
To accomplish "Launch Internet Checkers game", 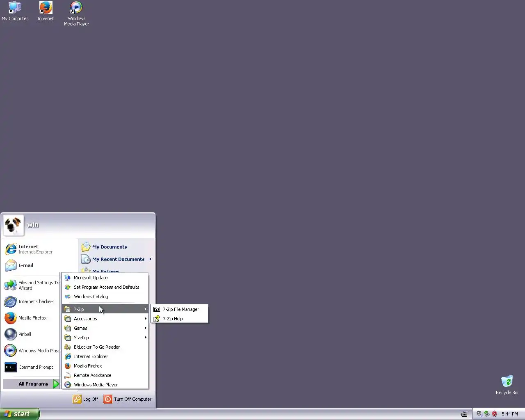I will coord(32,301).
